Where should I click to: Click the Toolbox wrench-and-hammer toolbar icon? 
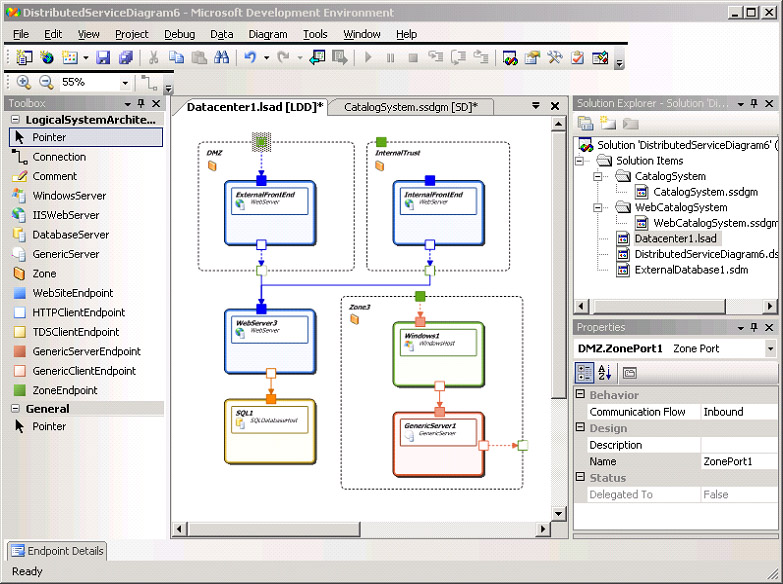pyautogui.click(x=555, y=57)
